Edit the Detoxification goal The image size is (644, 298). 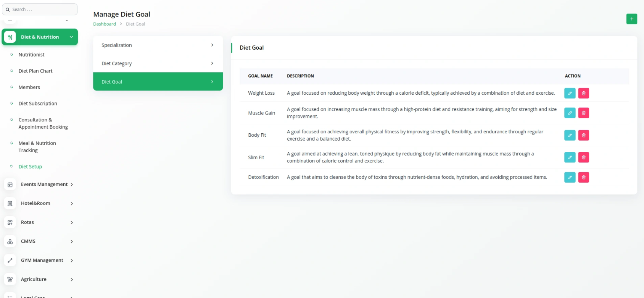tap(570, 177)
